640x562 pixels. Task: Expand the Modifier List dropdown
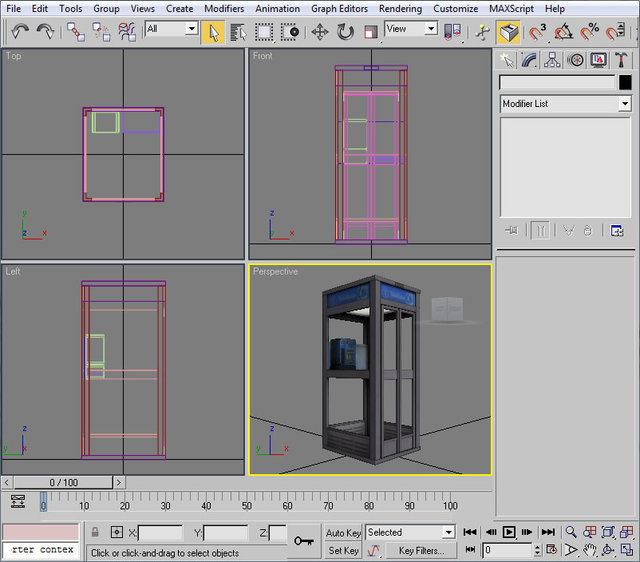click(x=625, y=104)
